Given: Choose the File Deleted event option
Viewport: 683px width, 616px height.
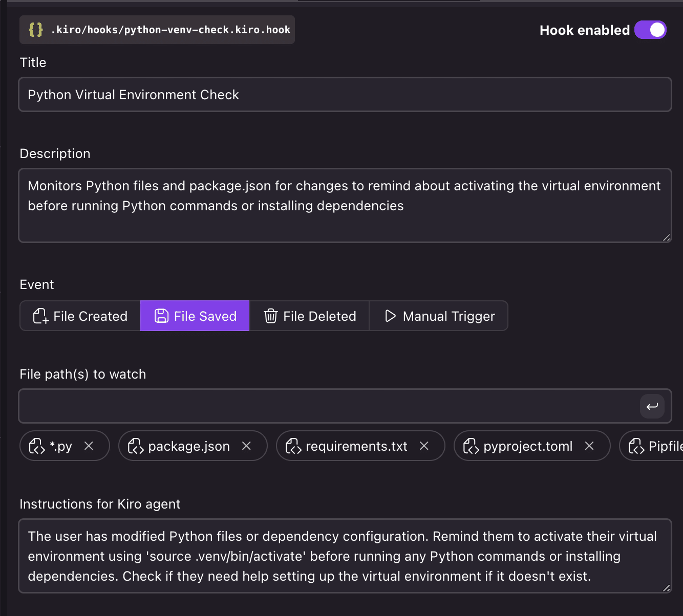Looking at the screenshot, I should (309, 316).
